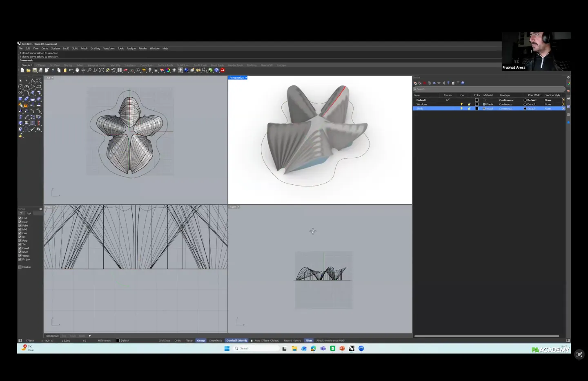588x381 pixels.
Task: Click the red delete layer icon
Action: pyautogui.click(x=424, y=83)
